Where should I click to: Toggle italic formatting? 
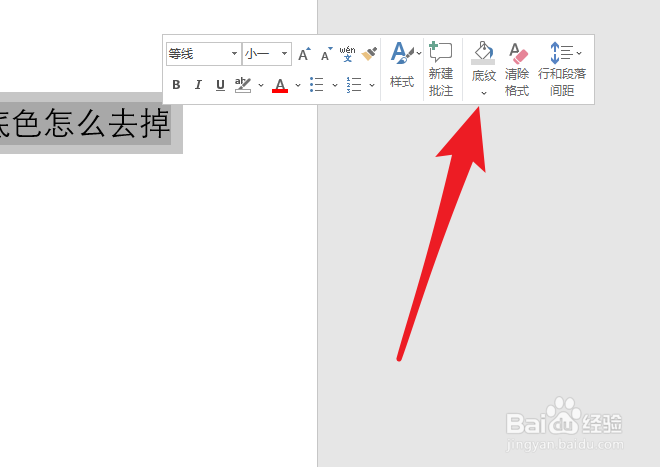pos(198,85)
